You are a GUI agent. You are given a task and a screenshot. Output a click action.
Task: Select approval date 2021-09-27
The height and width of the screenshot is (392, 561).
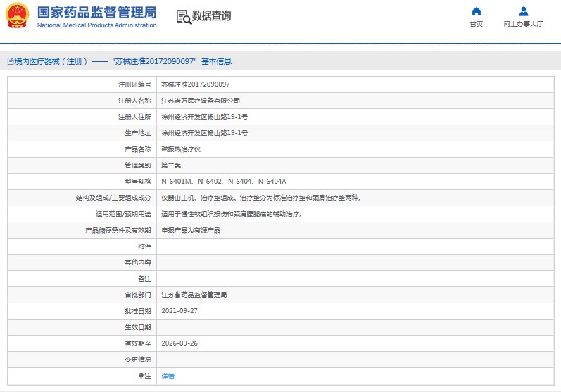[x=179, y=311]
